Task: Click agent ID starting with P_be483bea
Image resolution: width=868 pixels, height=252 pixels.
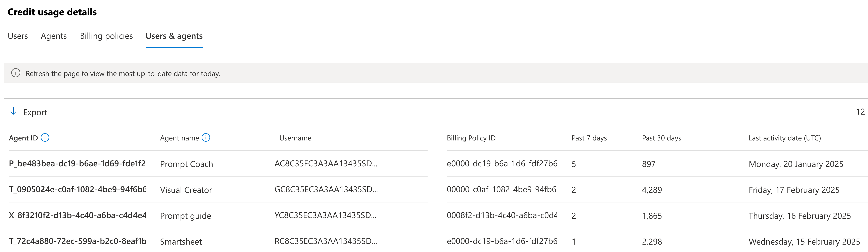Action: pos(77,164)
